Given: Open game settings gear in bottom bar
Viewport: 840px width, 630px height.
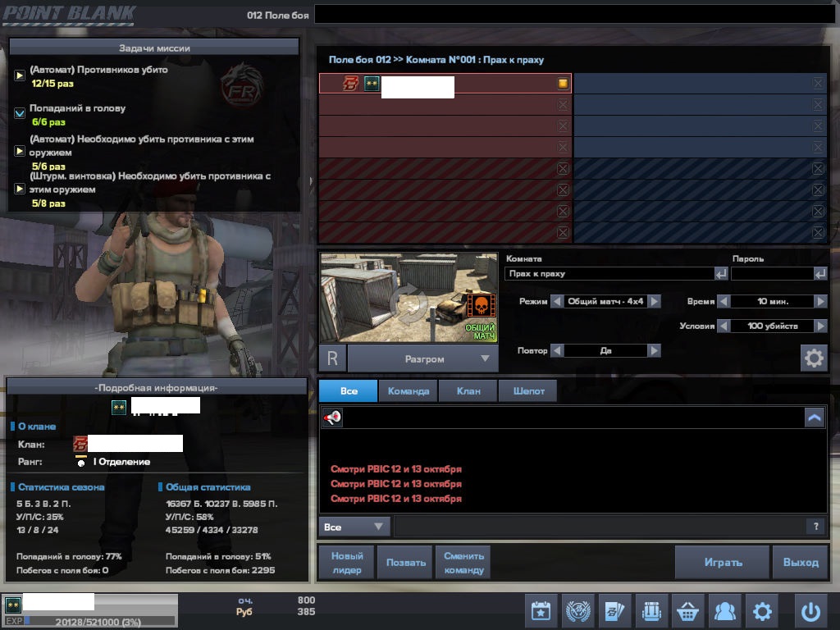Looking at the screenshot, I should coord(762,610).
